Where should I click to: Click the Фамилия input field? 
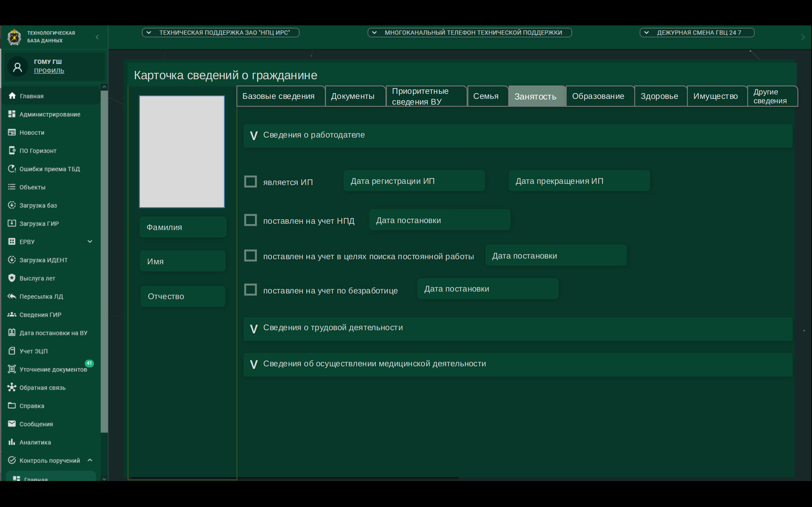[183, 227]
